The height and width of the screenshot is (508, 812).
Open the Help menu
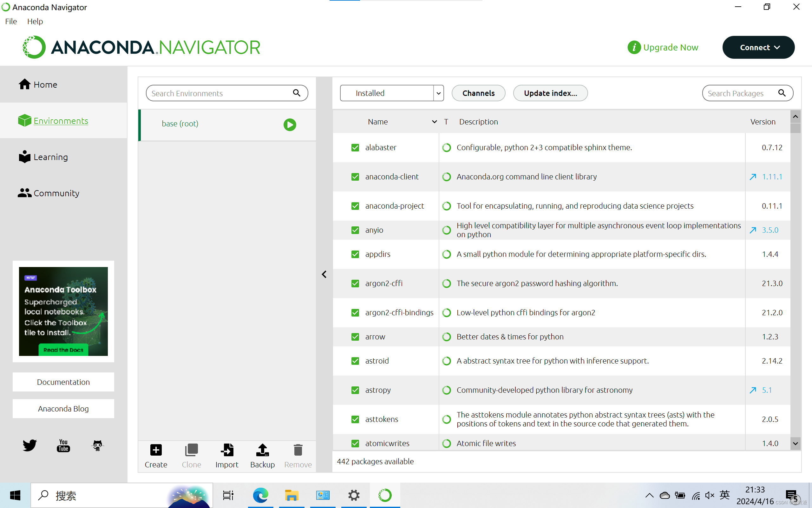click(x=35, y=22)
